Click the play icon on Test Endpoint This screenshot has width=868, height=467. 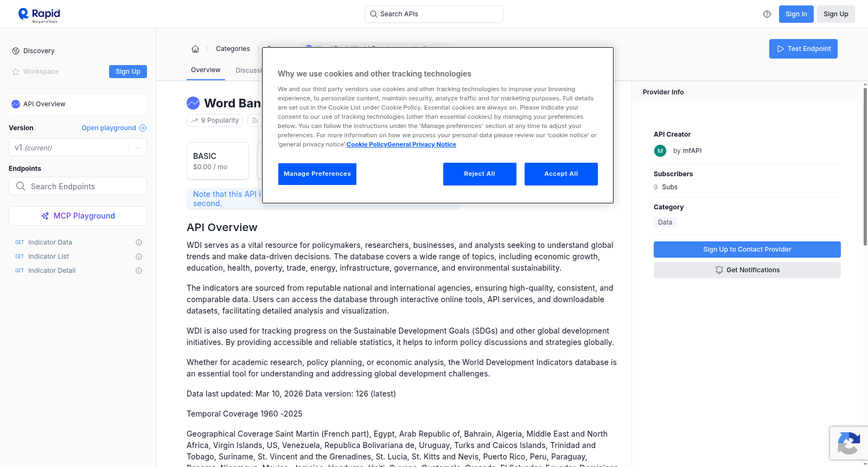[x=781, y=49]
